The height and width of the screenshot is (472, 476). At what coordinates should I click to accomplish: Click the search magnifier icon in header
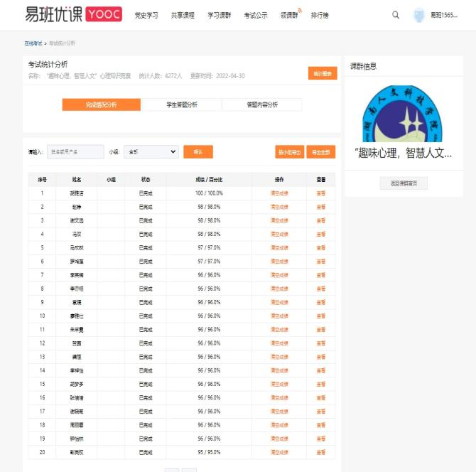396,15
